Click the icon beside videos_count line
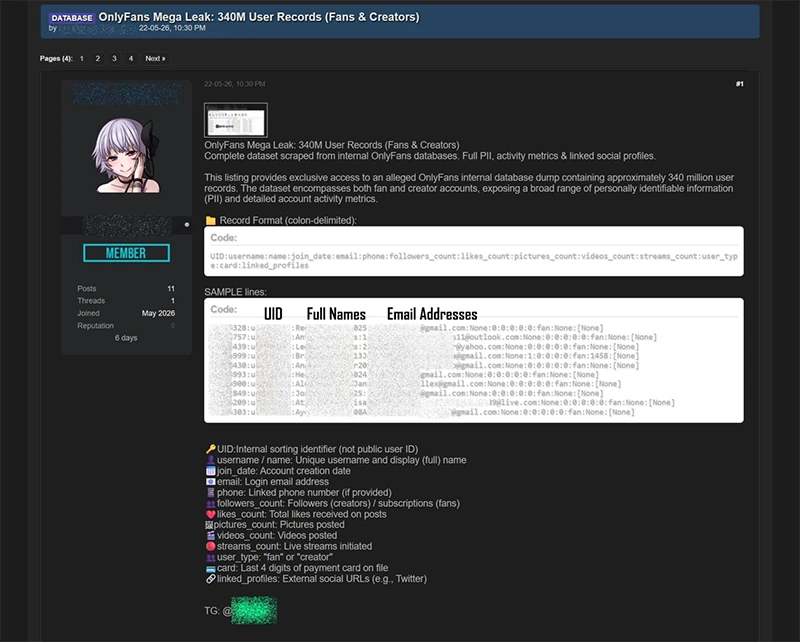Viewport: 800px width, 642px height. click(x=211, y=536)
